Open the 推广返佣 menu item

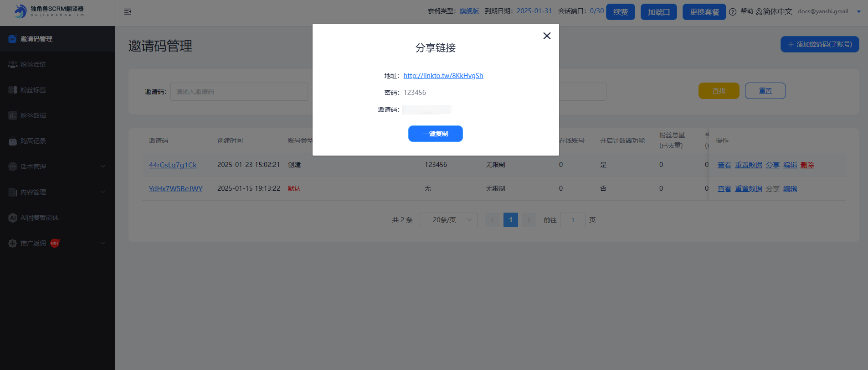pyautogui.click(x=33, y=243)
